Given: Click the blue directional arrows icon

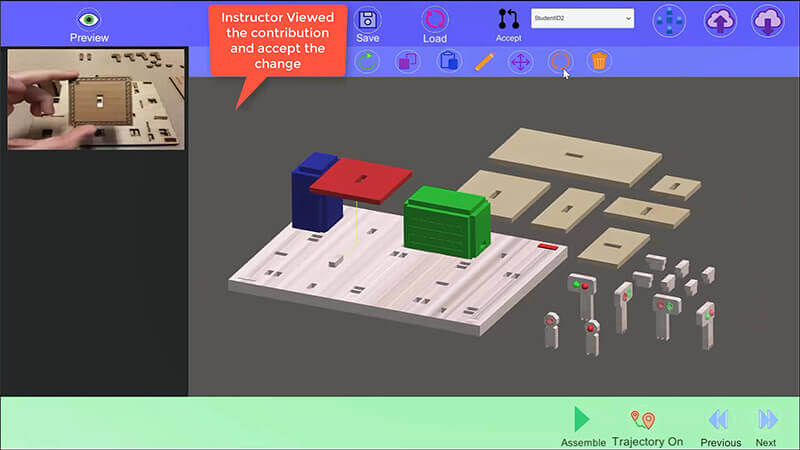Looking at the screenshot, I should pos(669,20).
